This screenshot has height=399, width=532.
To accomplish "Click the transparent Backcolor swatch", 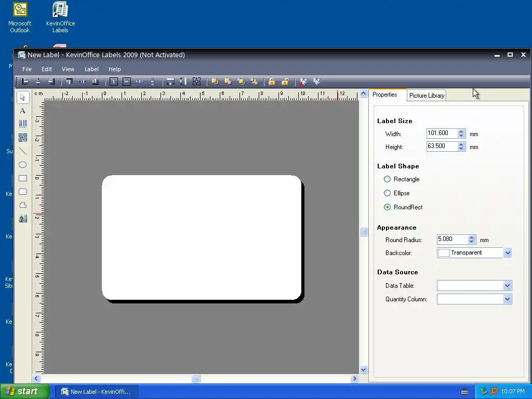I will (x=444, y=253).
